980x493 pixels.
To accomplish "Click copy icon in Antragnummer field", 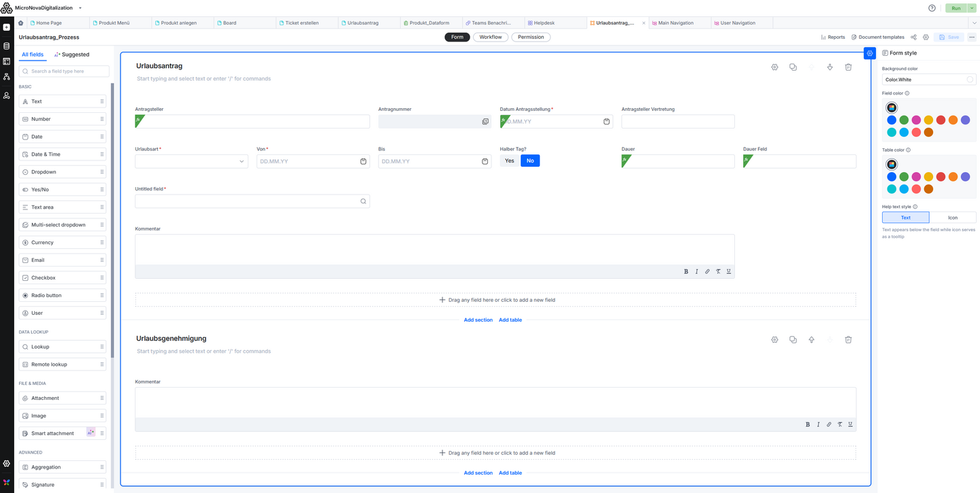I will pyautogui.click(x=485, y=122).
